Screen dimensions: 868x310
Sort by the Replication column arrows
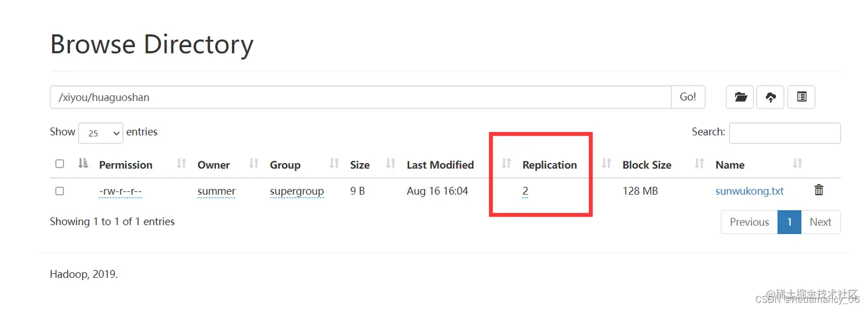click(x=606, y=164)
